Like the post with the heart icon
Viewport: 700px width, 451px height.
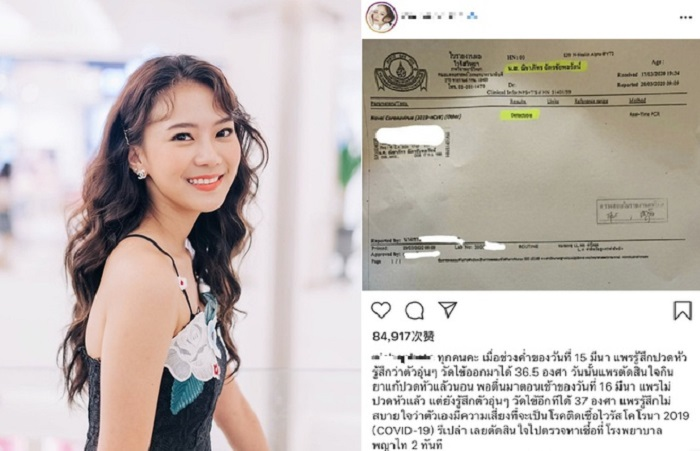(x=381, y=310)
